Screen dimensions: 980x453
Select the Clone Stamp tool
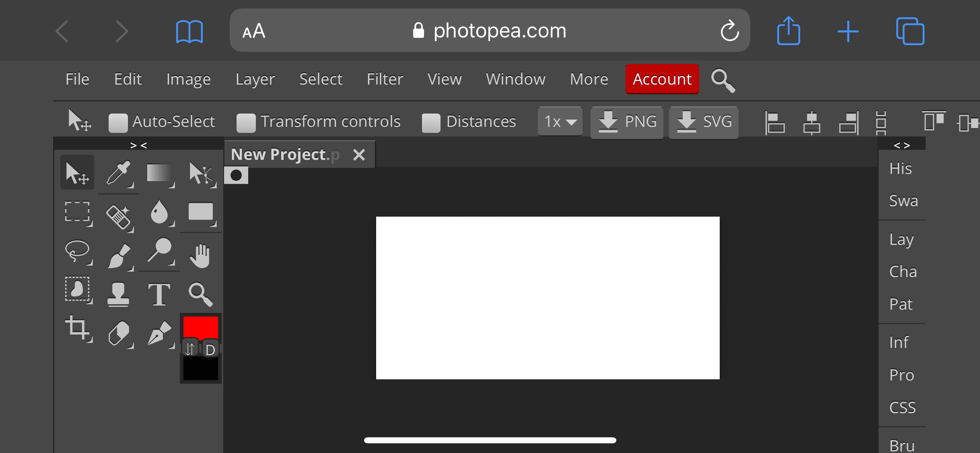point(118,294)
